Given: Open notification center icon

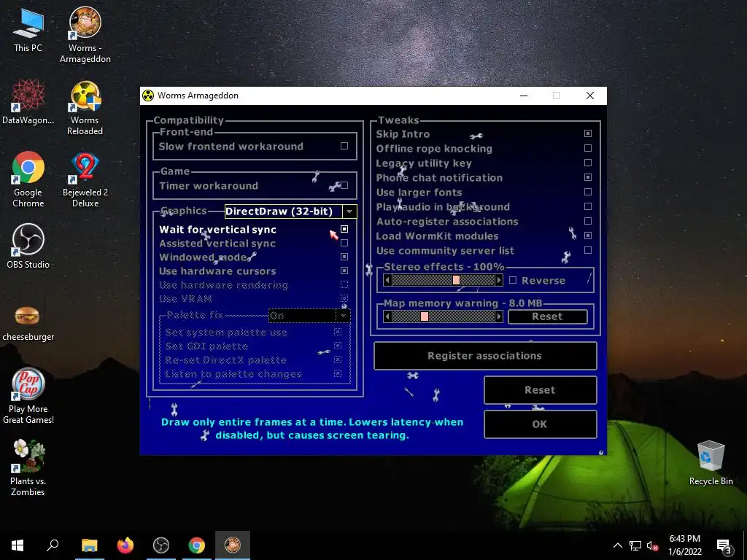Looking at the screenshot, I should [x=724, y=545].
